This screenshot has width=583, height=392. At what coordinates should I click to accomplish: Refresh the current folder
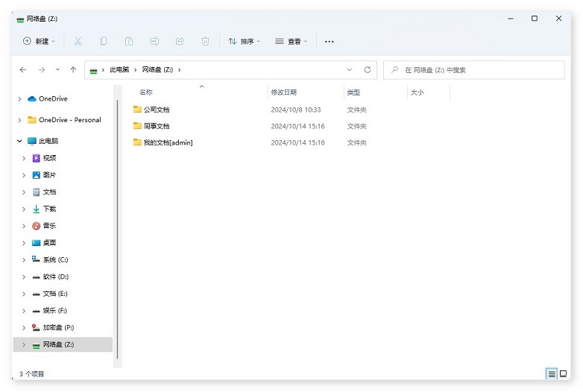coord(368,70)
